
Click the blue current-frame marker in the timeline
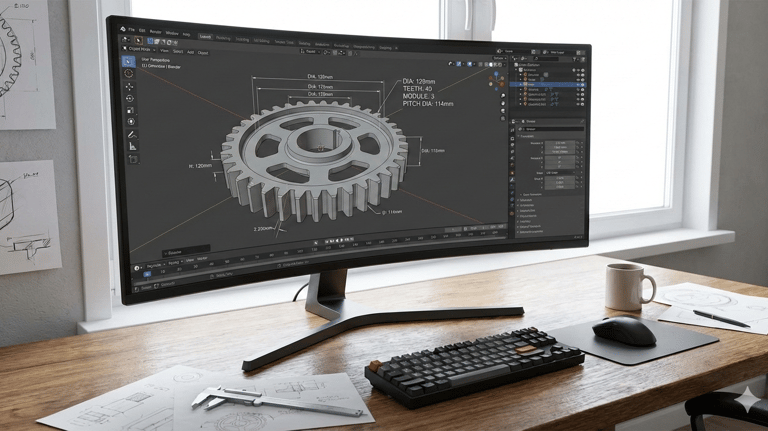pos(147,274)
